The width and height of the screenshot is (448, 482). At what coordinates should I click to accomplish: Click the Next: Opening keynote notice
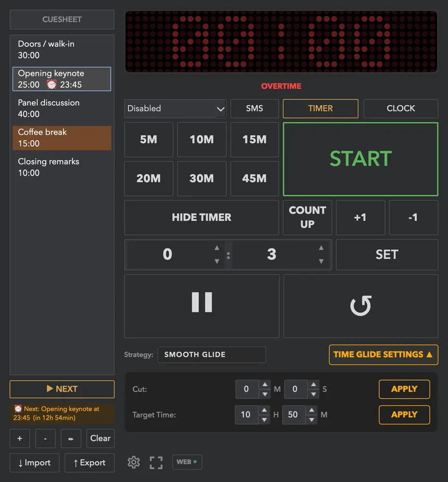point(62,413)
